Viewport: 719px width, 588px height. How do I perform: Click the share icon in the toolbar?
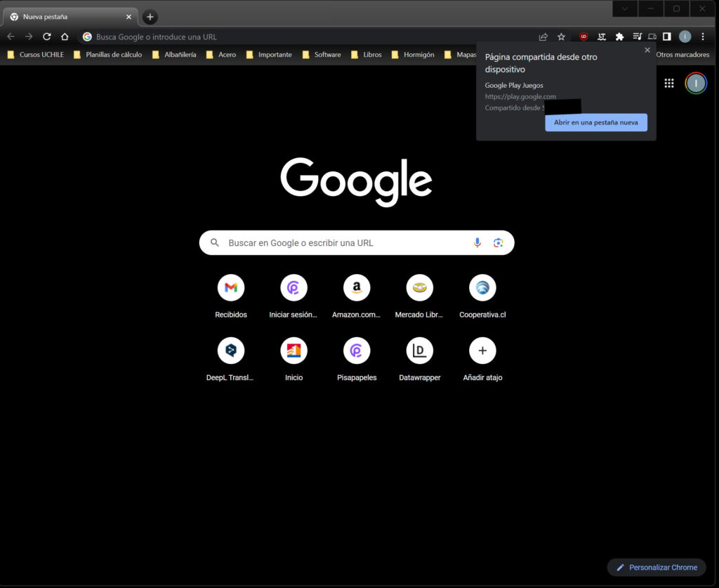543,37
